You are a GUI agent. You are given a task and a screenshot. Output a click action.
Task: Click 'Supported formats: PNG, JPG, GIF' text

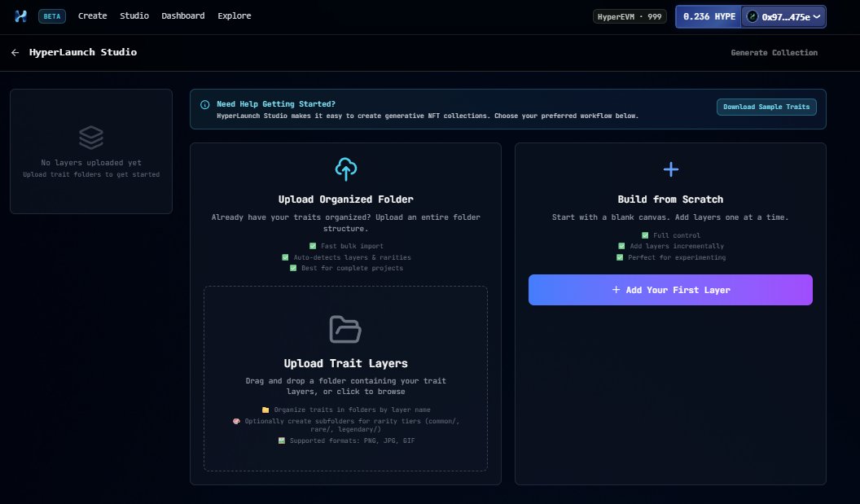[352, 440]
